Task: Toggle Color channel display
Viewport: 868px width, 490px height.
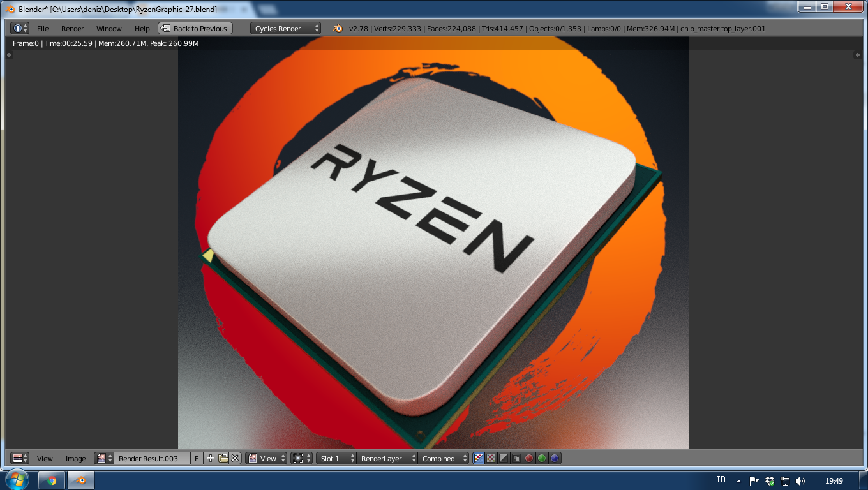Action: click(491, 458)
